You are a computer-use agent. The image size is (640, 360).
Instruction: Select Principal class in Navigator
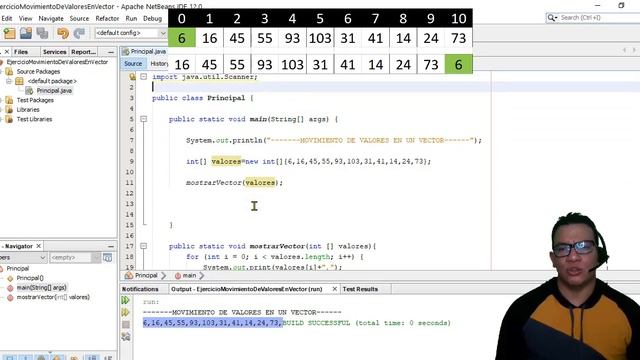(x=18, y=269)
